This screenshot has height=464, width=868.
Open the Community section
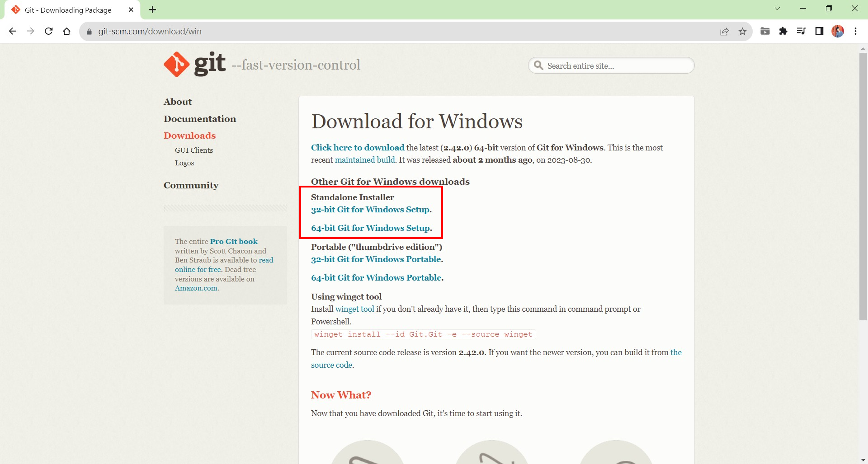191,185
